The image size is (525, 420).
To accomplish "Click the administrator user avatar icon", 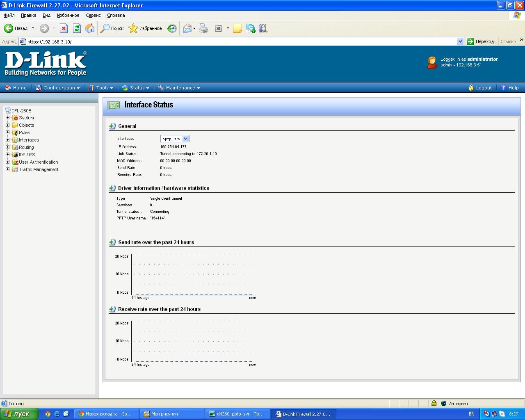I will pos(432,62).
